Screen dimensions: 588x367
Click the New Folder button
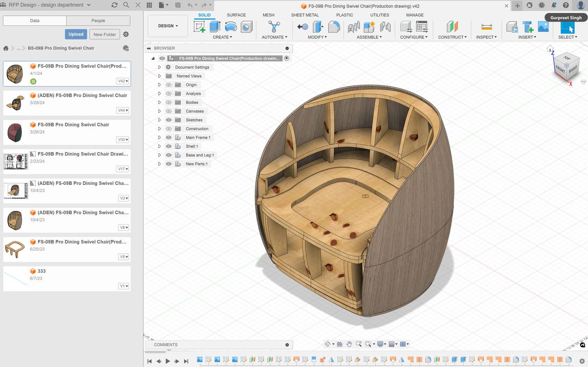point(105,34)
